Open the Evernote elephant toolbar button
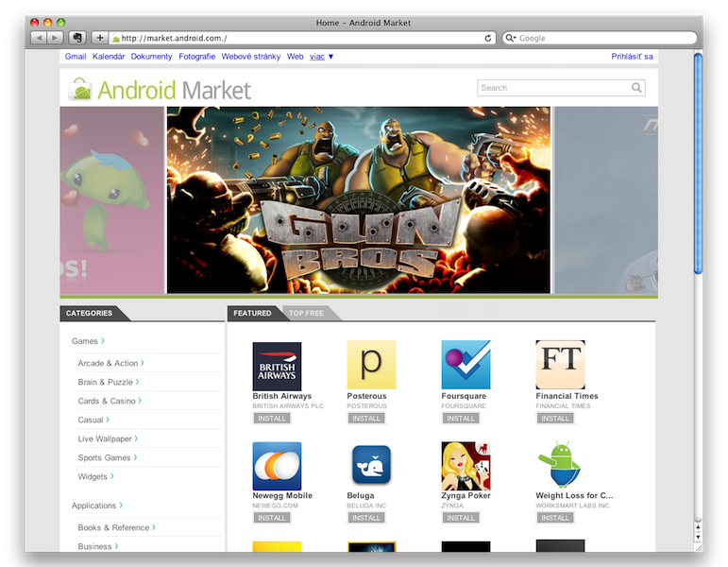The height and width of the screenshot is (567, 728). point(77,38)
